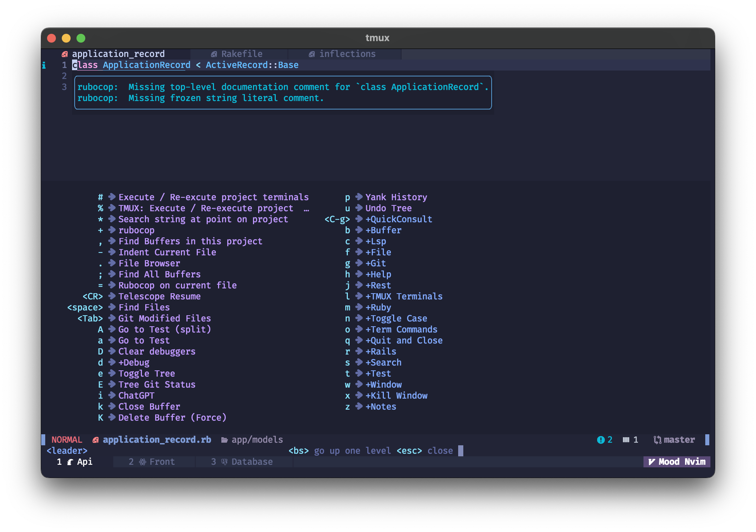
Task: Switch to the Rakefile buffer tab
Action: (242, 54)
